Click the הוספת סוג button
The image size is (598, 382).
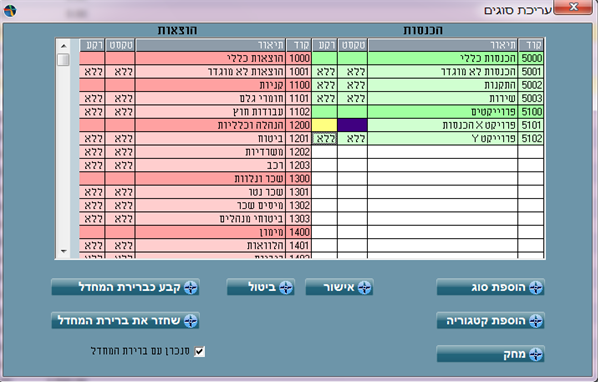tap(490, 287)
